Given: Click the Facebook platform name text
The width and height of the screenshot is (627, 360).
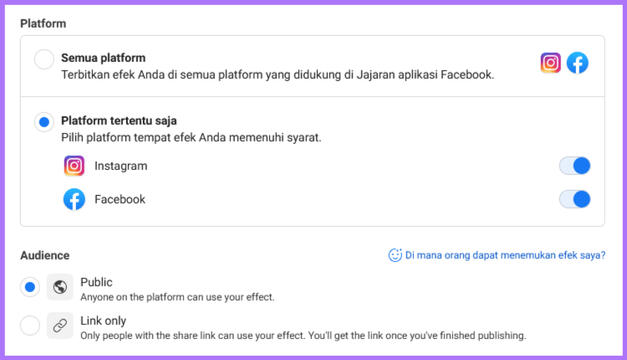Looking at the screenshot, I should click(x=120, y=199).
